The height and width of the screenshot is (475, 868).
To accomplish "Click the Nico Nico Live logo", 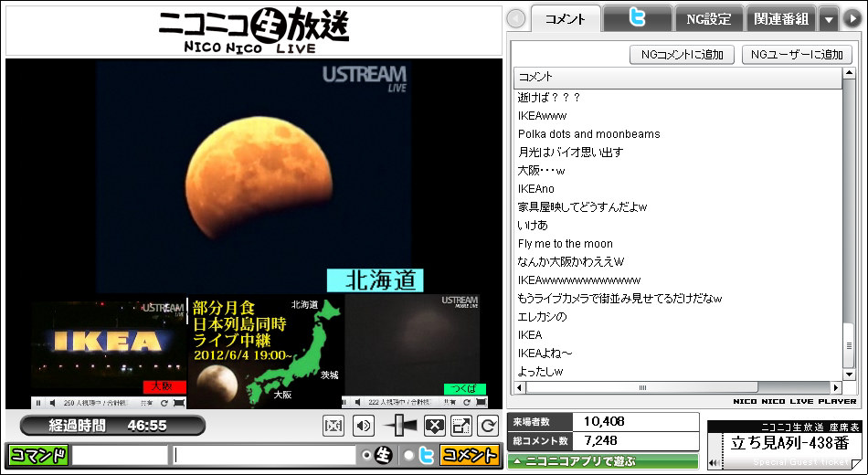I will (x=254, y=30).
